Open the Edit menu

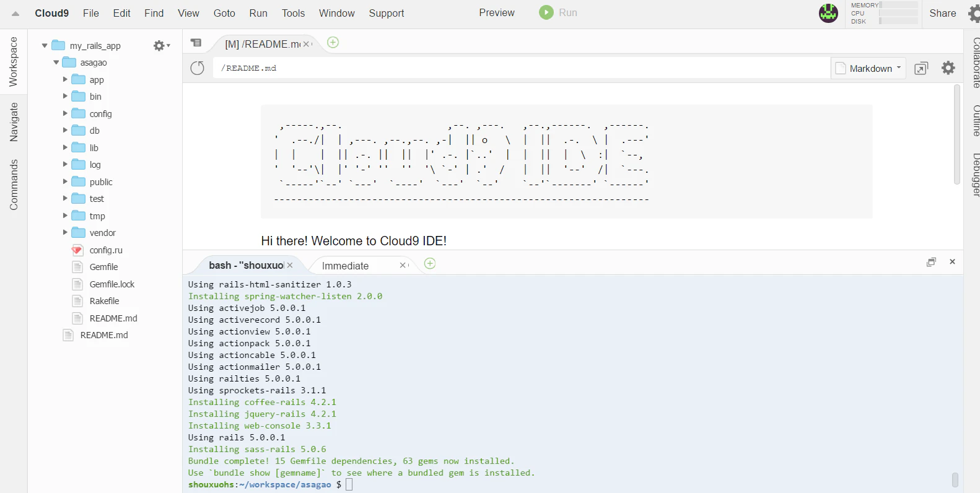[121, 13]
